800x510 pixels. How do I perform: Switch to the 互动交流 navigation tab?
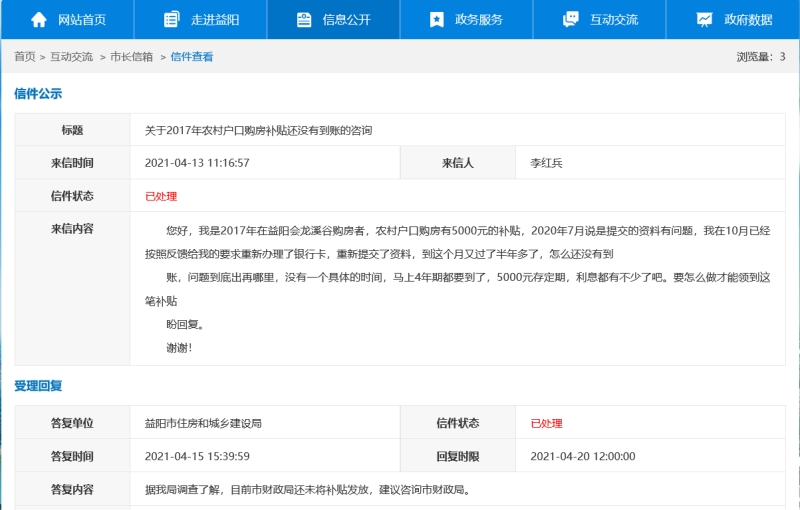[x=613, y=19]
